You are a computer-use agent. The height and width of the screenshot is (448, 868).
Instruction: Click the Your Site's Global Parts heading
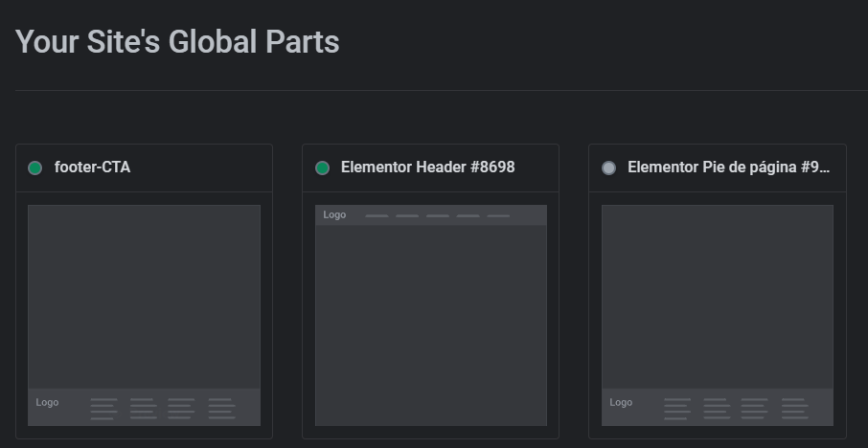(177, 42)
